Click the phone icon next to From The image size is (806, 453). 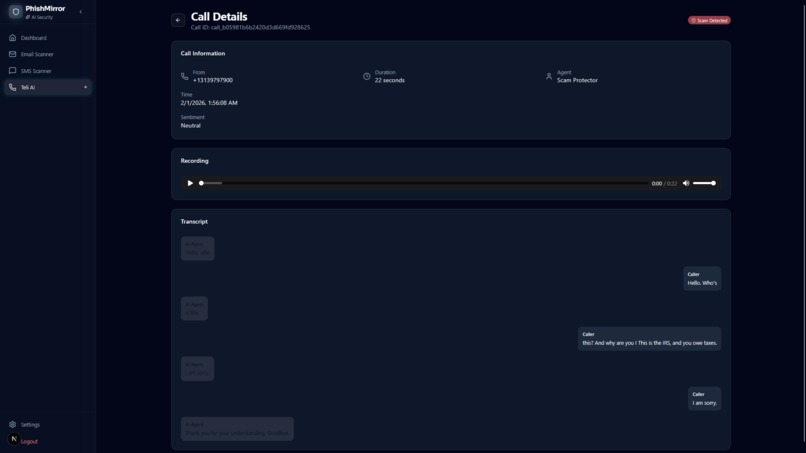(185, 77)
